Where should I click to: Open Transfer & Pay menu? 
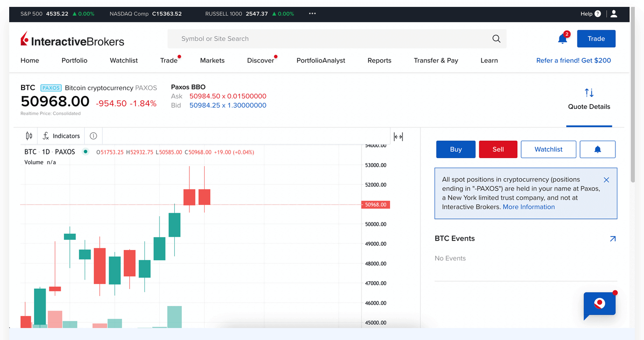(436, 61)
